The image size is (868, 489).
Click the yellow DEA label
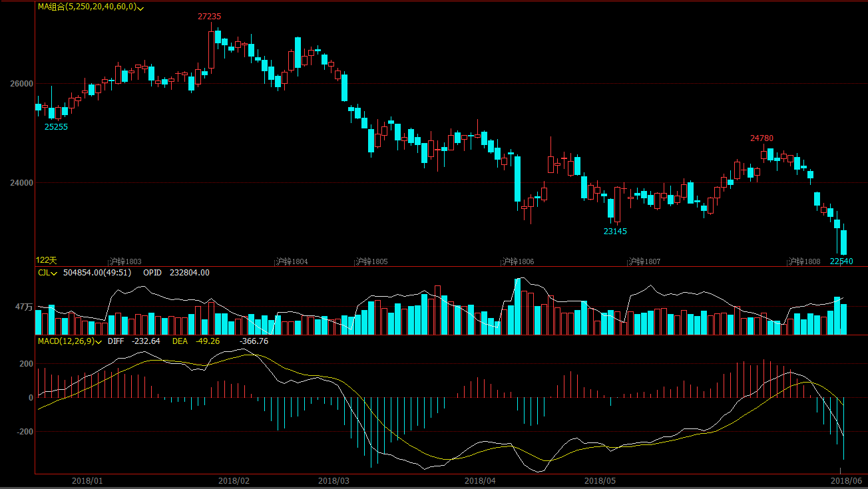click(180, 341)
